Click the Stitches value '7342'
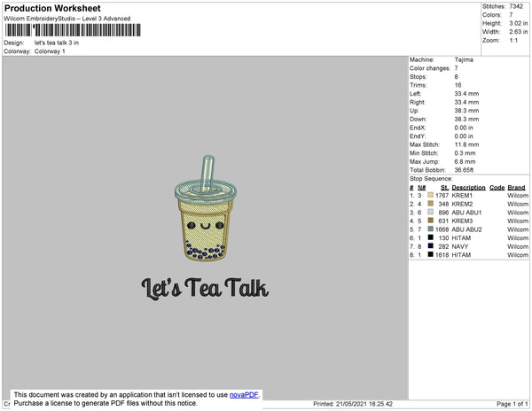The width and height of the screenshot is (532, 411). coord(516,6)
